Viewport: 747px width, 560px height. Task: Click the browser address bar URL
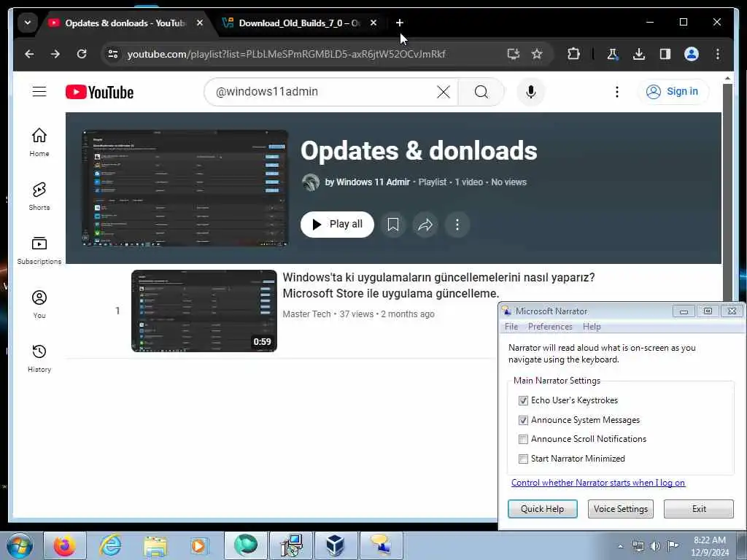point(286,54)
